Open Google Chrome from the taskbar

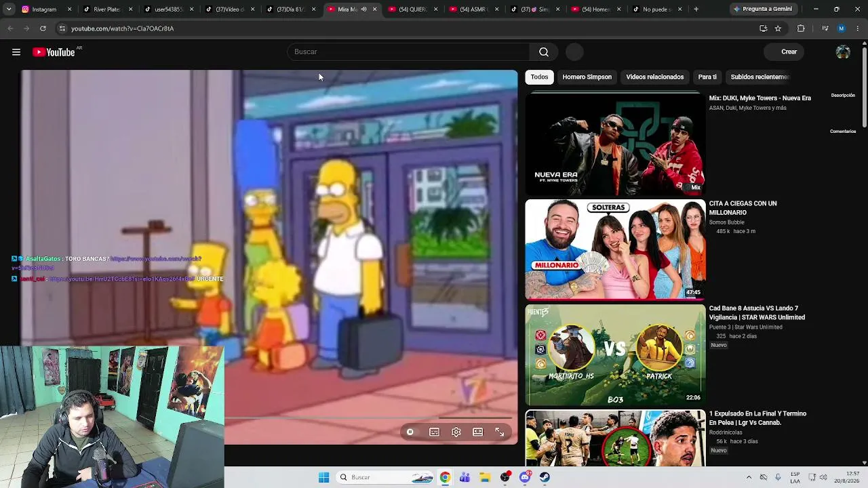tap(445, 477)
